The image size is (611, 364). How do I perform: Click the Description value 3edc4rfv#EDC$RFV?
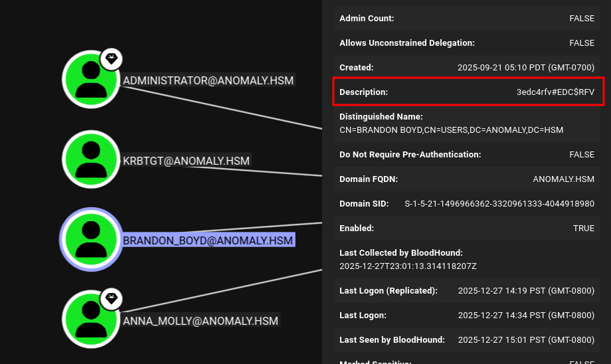tap(555, 92)
